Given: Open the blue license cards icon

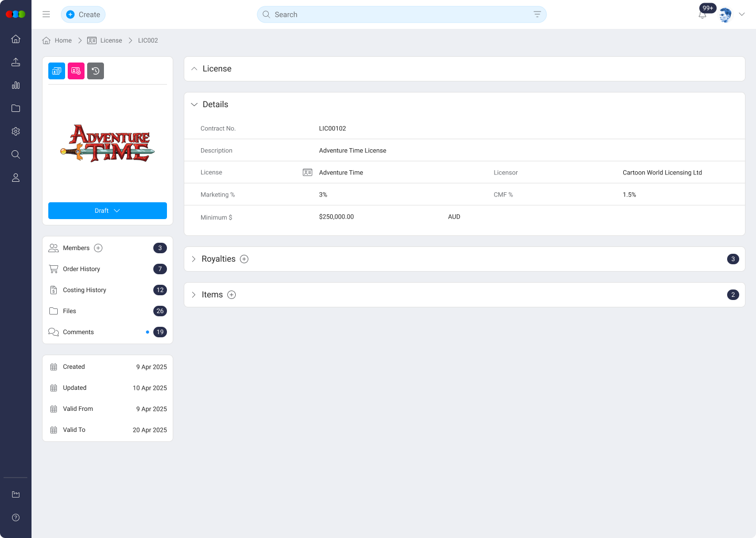Looking at the screenshot, I should coord(56,70).
